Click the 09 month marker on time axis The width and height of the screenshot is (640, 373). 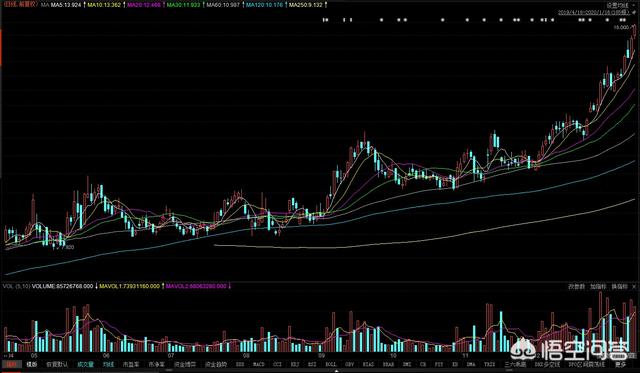pos(321,355)
